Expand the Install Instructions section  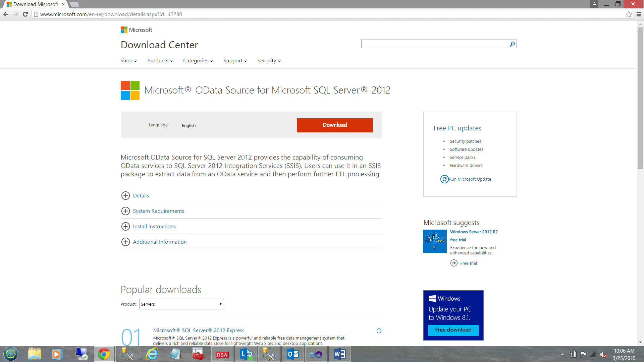125,227
